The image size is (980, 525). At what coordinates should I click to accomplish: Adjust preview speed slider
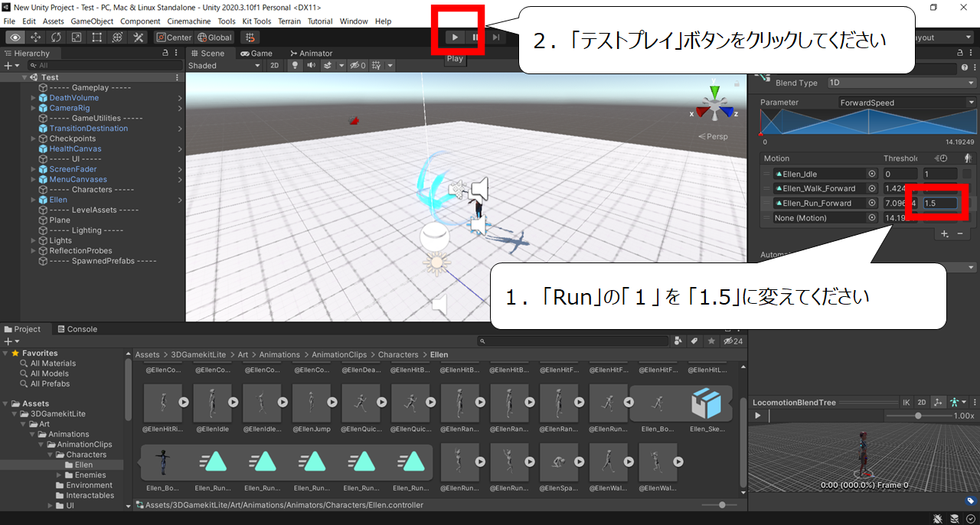(x=918, y=416)
